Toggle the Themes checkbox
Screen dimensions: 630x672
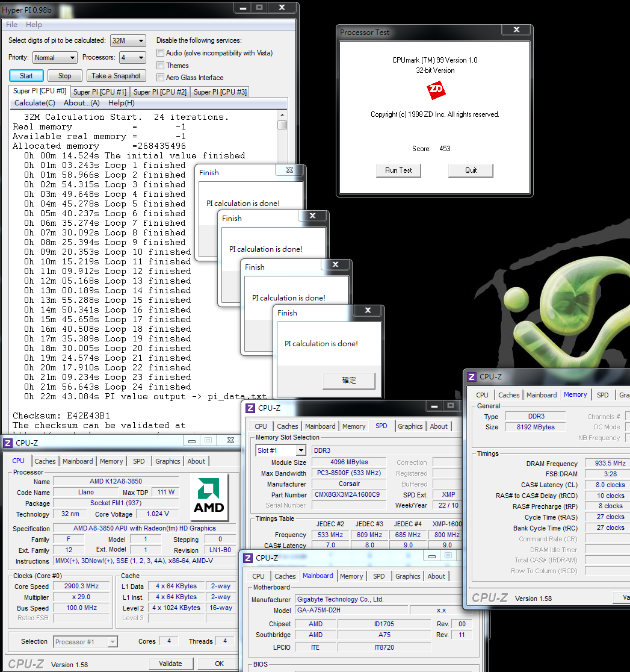tap(160, 65)
